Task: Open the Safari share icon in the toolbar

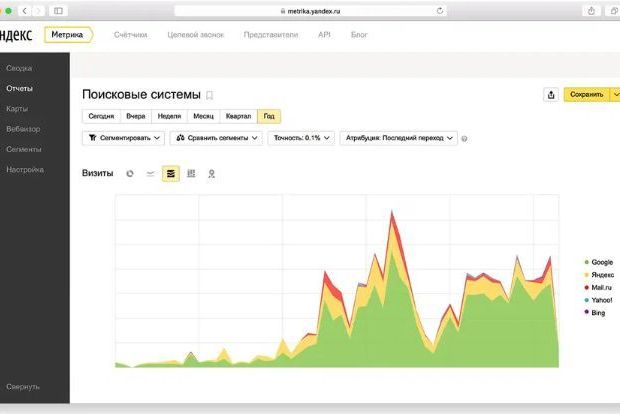Action: 591,11
